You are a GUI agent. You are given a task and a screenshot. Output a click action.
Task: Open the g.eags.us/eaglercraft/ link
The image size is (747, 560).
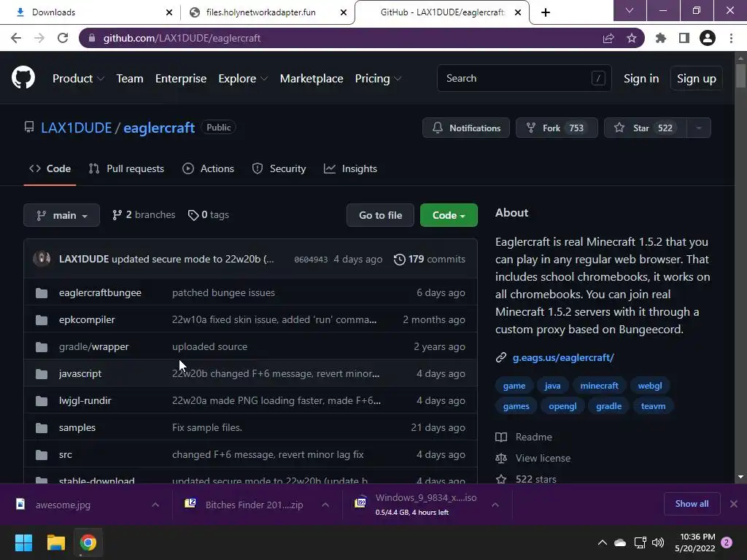[563, 357]
